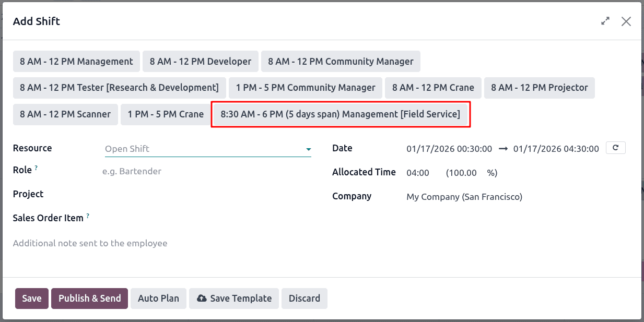Click the arrow between the two dates
644x322 pixels.
coord(502,149)
